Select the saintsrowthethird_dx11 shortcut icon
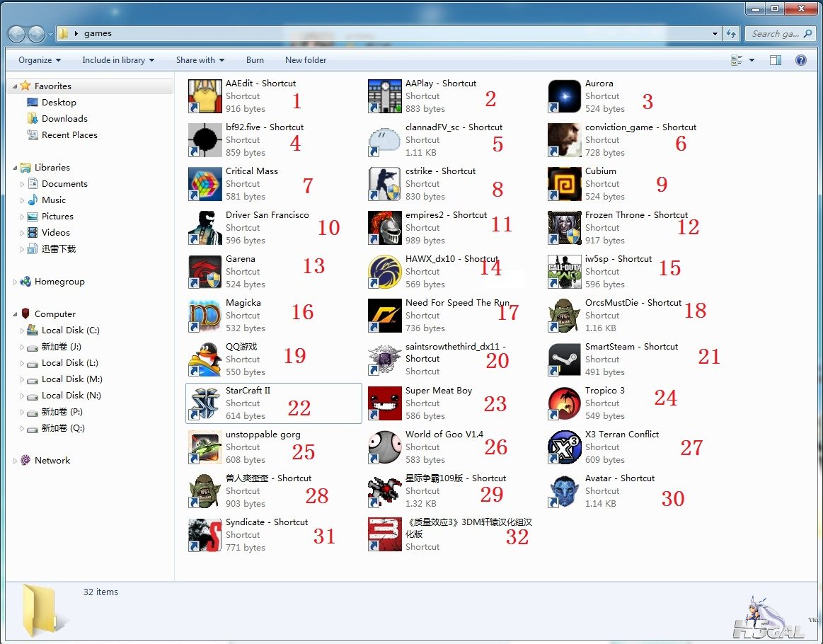The height and width of the screenshot is (644, 823). click(385, 360)
